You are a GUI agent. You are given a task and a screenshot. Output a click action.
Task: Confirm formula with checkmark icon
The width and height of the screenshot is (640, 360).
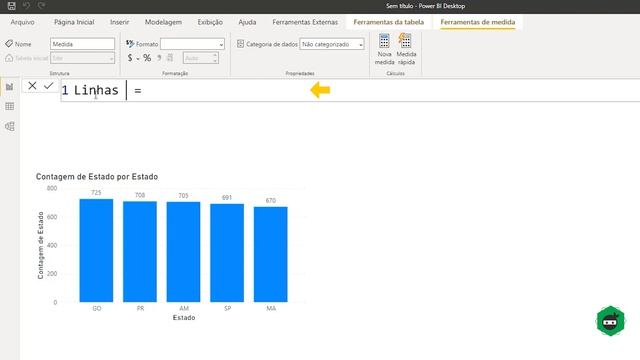point(49,86)
